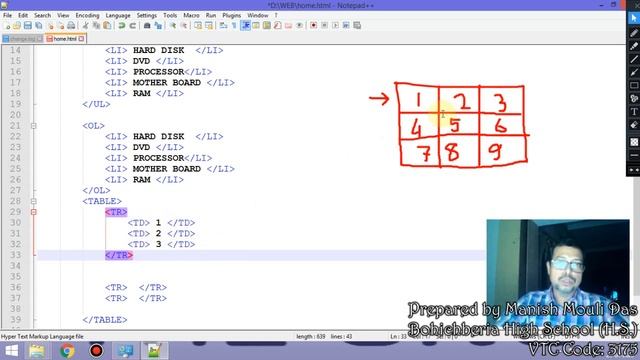Click the checkered board annotation icon
Viewport: 640px width, 360px height.
pos(634,142)
